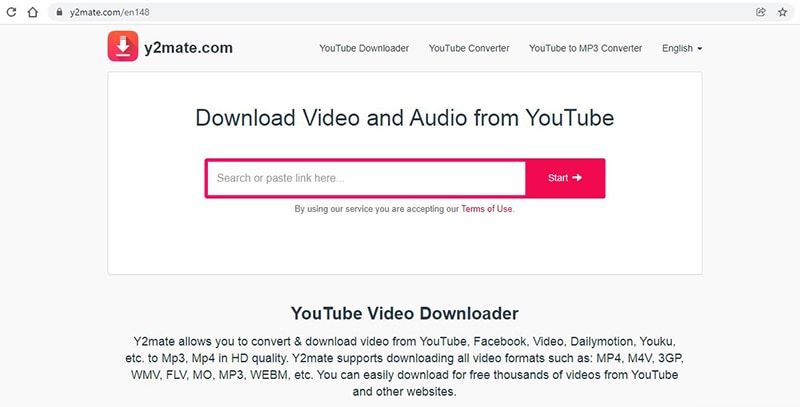Go to browser home page icon
The height and width of the screenshot is (407, 800).
point(33,12)
